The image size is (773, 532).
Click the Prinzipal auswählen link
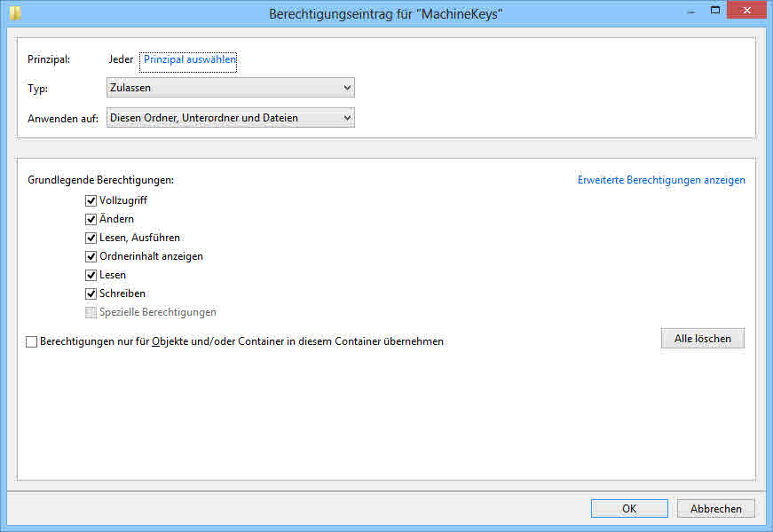[189, 59]
